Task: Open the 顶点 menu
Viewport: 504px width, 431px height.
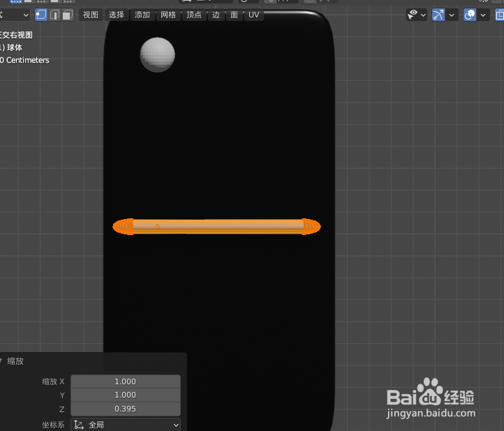Action: pos(194,15)
